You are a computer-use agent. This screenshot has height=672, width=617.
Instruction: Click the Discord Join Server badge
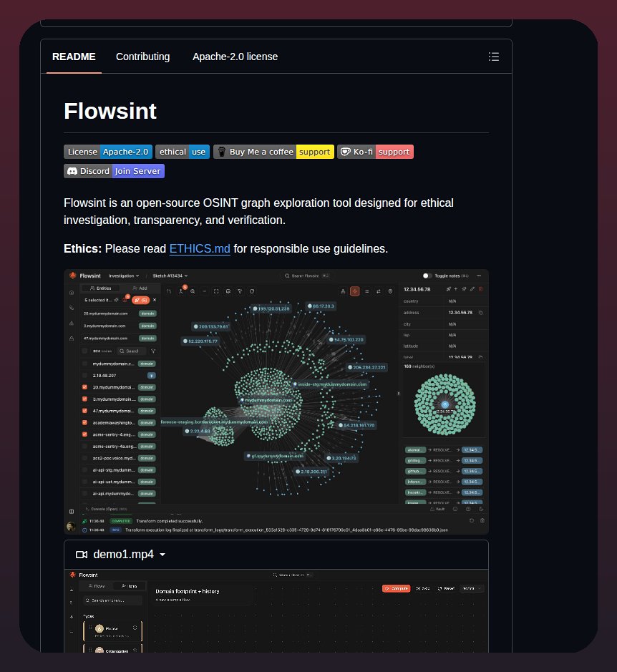coord(114,171)
